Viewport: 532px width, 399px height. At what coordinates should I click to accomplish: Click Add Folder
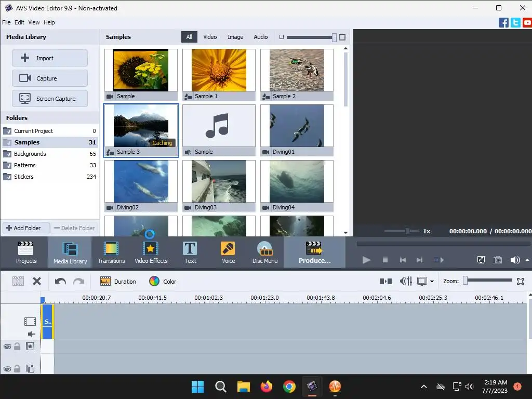(x=26, y=228)
